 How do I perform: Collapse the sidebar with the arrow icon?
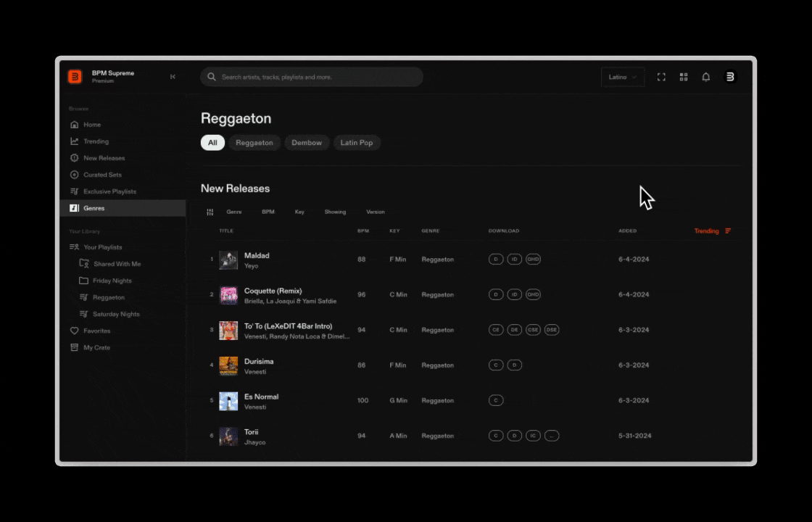coord(173,77)
